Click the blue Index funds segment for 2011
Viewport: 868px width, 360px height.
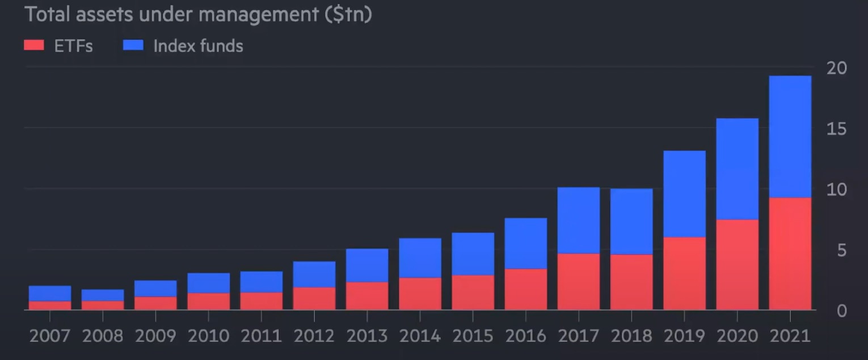262,282
